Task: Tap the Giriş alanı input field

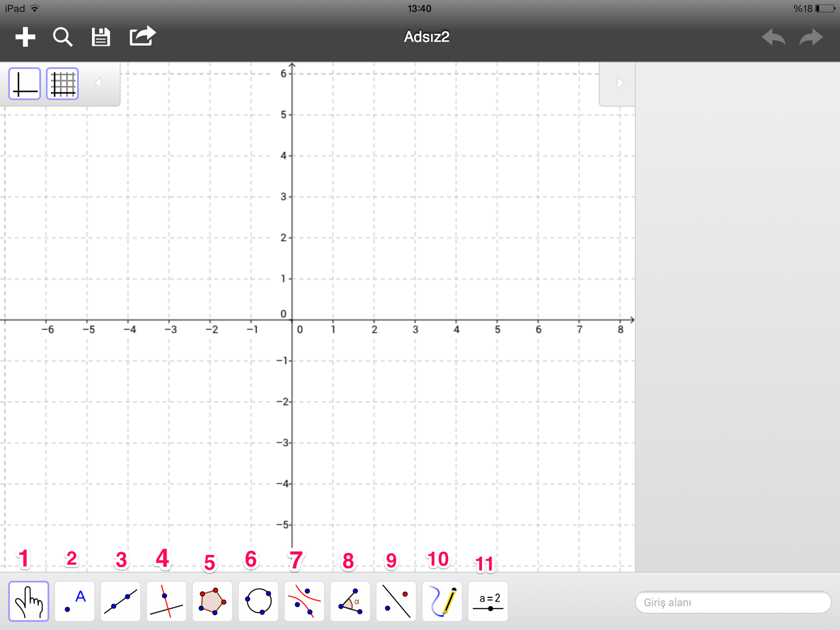Action: [x=733, y=602]
